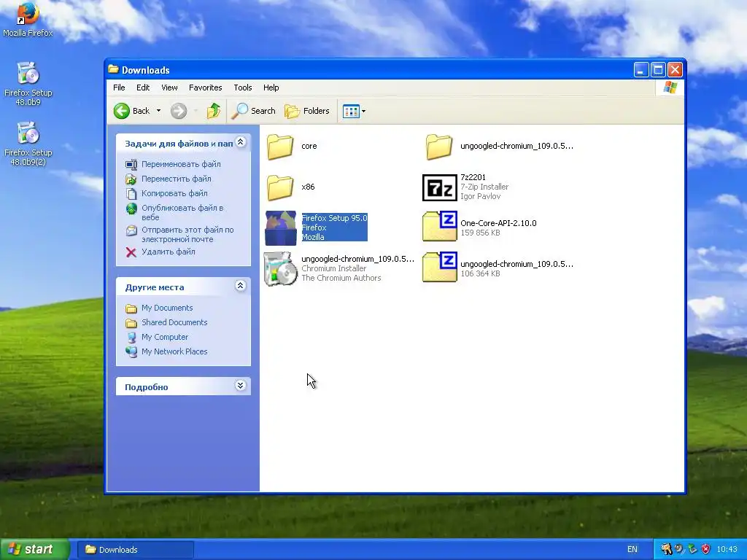This screenshot has width=747, height=560.
Task: Click the clock showing 10:43
Action: point(727,550)
